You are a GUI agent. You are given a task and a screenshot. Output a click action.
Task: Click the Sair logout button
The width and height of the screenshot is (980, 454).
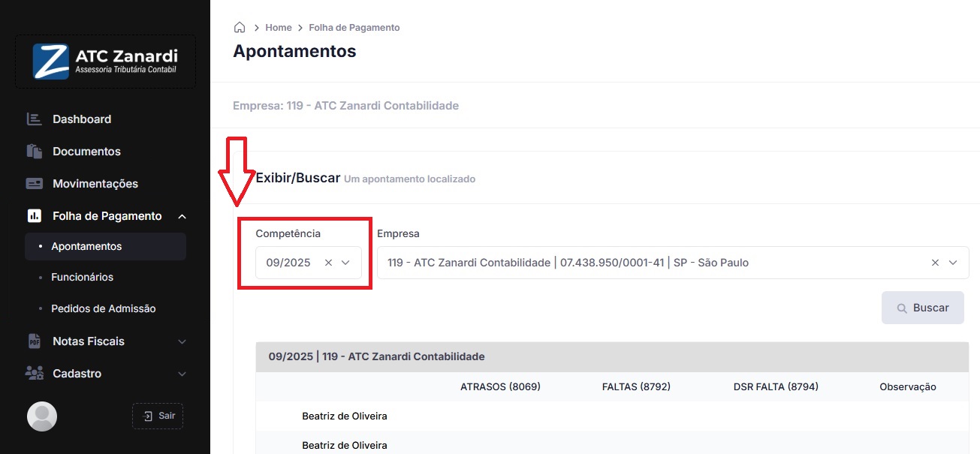click(158, 416)
